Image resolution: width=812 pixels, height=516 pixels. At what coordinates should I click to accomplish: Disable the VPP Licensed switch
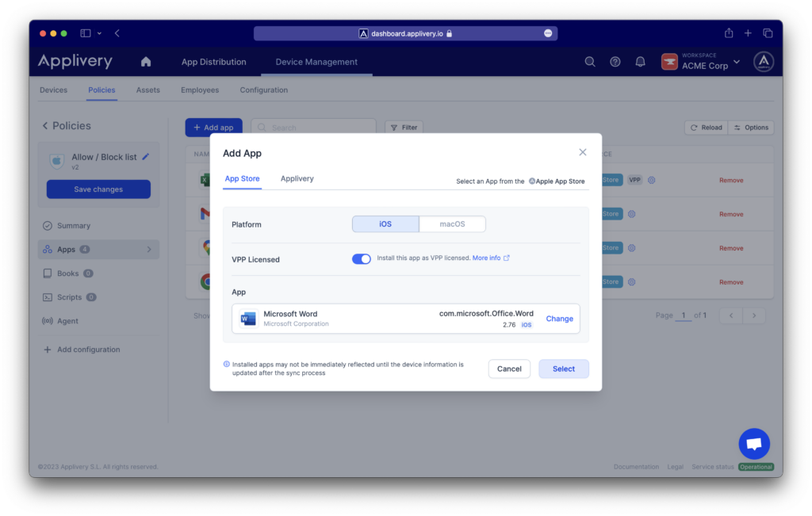click(362, 258)
